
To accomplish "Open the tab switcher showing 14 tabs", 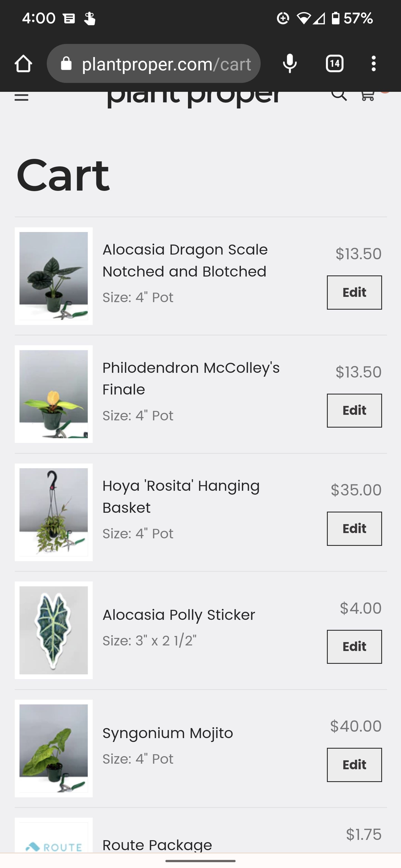I will (x=334, y=64).
